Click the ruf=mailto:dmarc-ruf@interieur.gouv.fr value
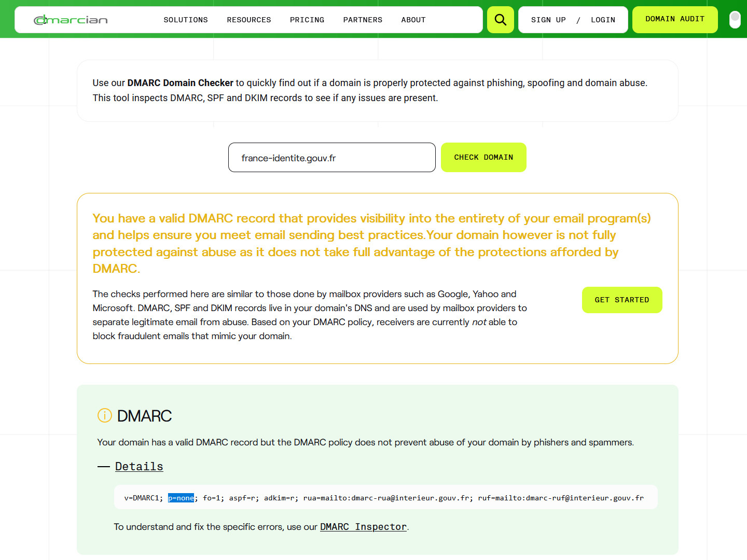This screenshot has height=560, width=747. pos(561,498)
